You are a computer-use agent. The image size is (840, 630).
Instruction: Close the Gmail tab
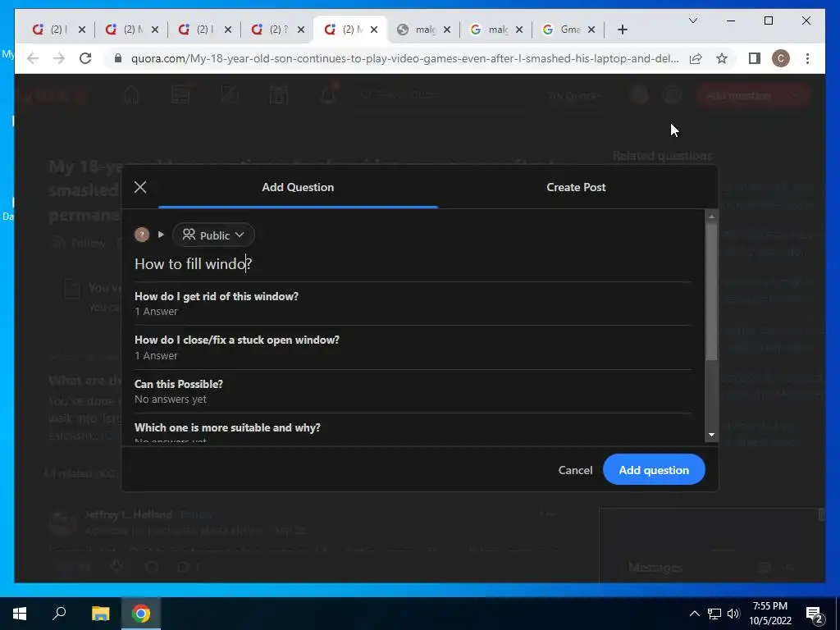[x=591, y=30]
